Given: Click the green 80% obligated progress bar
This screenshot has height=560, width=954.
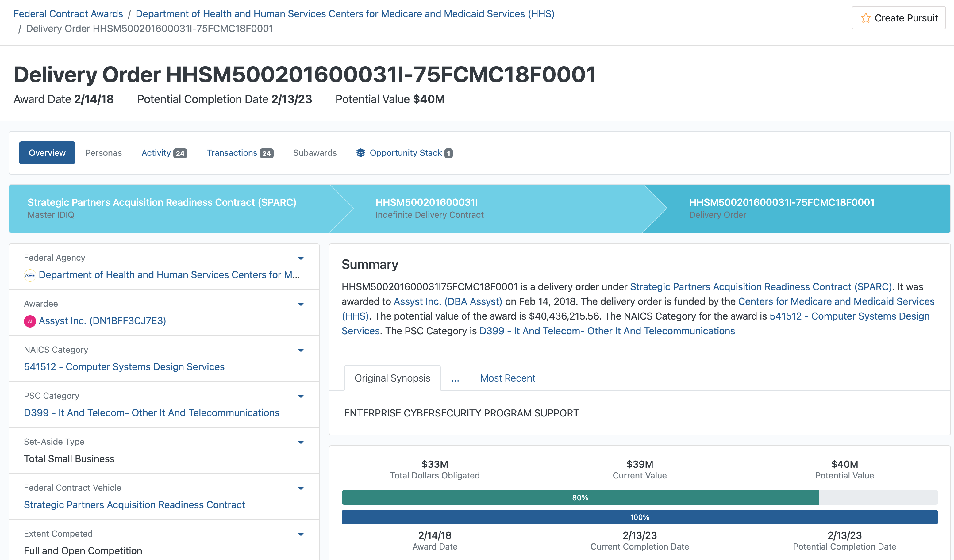Looking at the screenshot, I should click(580, 497).
